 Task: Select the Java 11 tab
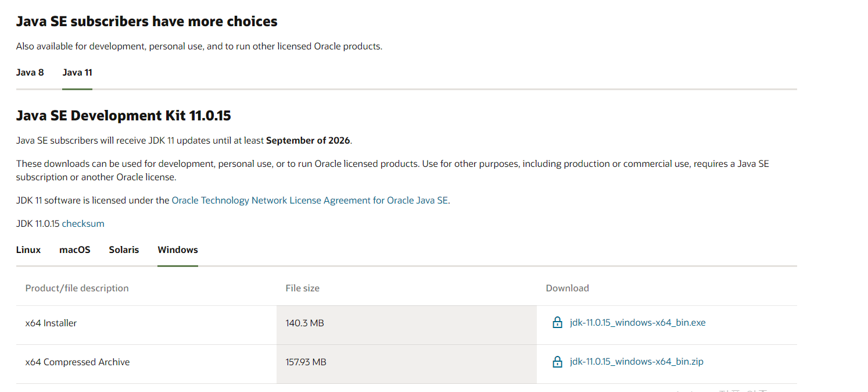pyautogui.click(x=77, y=73)
